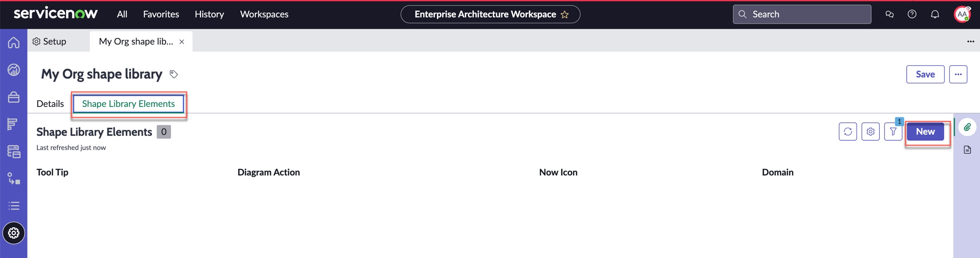The image size is (980, 258).
Task: Click the Save button
Action: tap(925, 74)
